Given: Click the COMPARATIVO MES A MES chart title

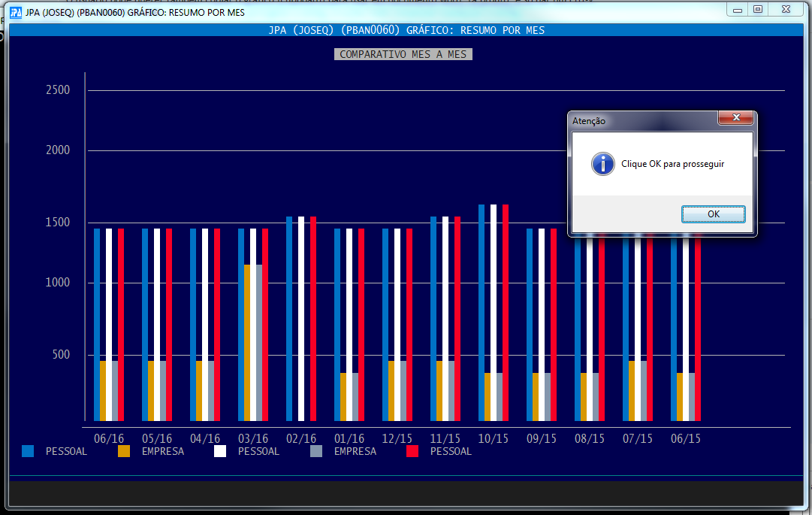Looking at the screenshot, I should click(403, 54).
